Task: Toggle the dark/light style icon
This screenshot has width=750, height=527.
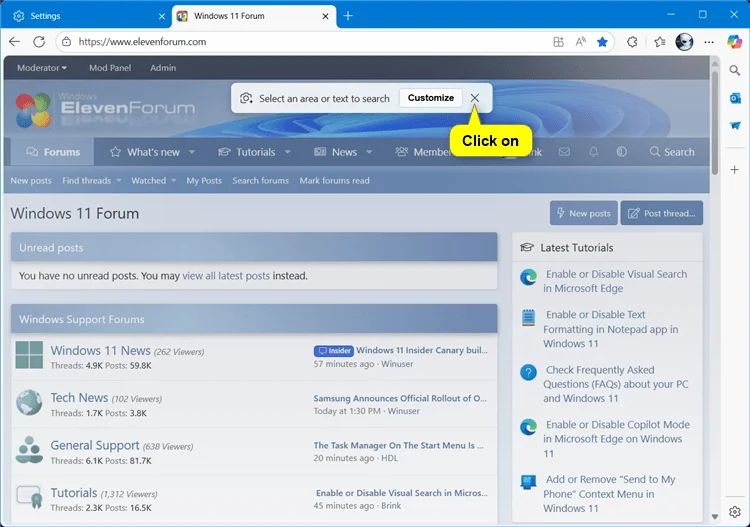Action: click(621, 152)
